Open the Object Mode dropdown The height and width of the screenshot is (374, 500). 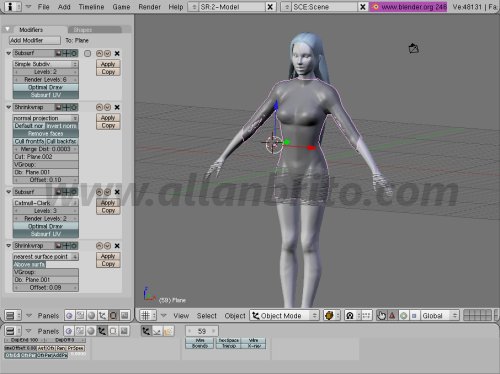coord(284,315)
